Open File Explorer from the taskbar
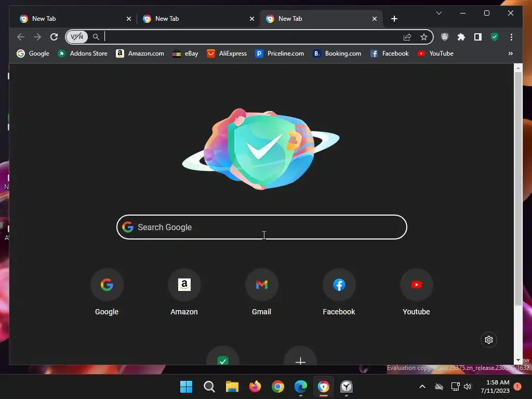This screenshot has height=399, width=532. (232, 387)
